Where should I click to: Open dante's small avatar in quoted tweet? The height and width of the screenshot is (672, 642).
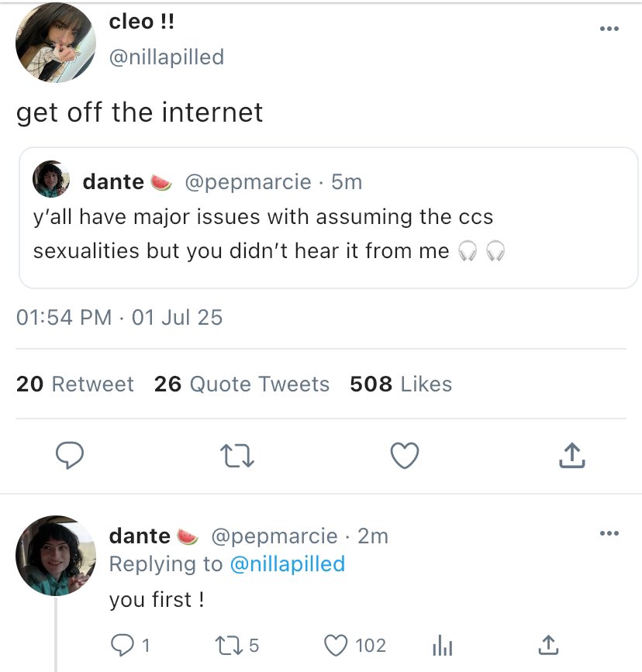point(51,181)
